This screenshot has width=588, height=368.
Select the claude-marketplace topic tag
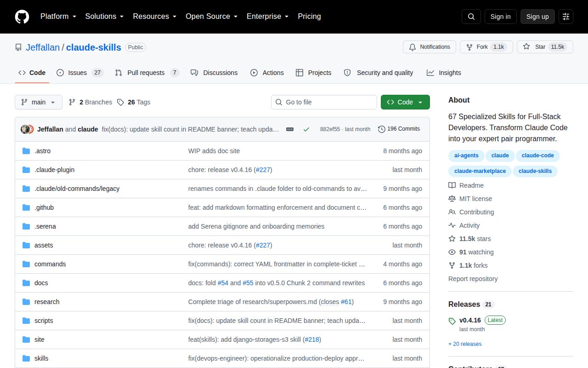[x=480, y=171]
